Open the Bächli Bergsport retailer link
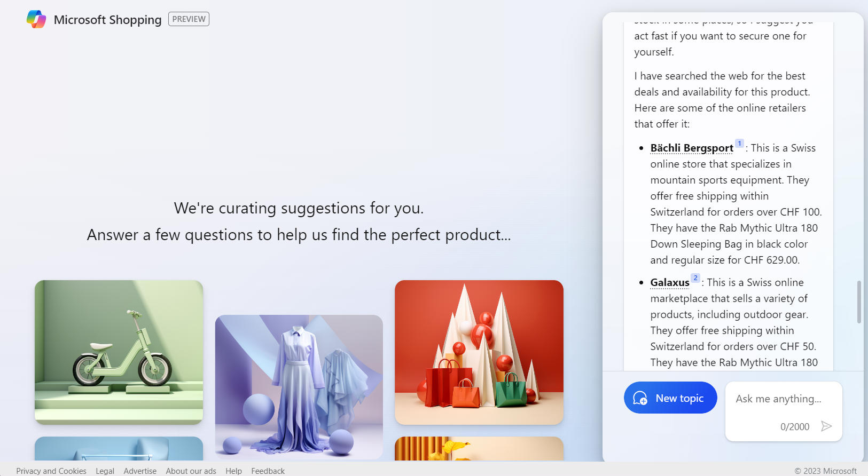This screenshot has height=476, width=868. click(692, 148)
